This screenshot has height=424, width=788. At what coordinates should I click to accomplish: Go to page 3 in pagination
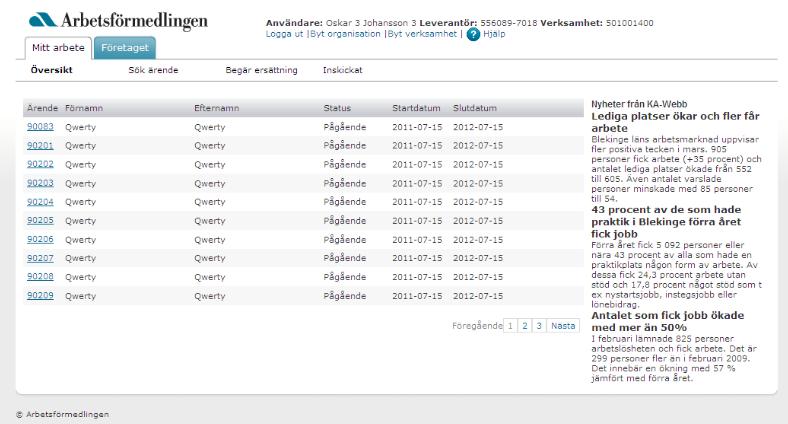click(x=539, y=326)
